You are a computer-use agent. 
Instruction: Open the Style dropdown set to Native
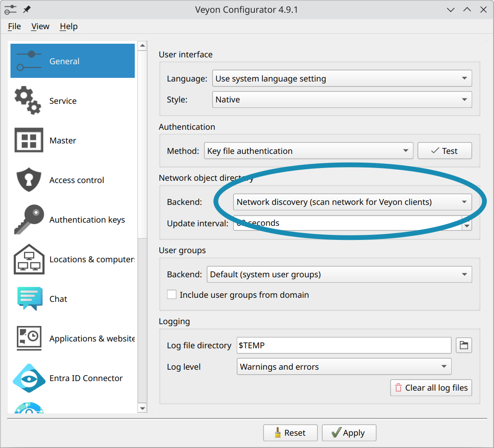[x=341, y=99]
